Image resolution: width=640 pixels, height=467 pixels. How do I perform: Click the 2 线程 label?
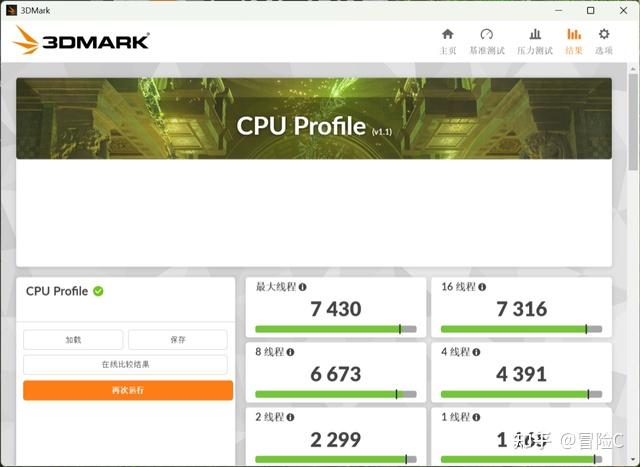click(270, 417)
